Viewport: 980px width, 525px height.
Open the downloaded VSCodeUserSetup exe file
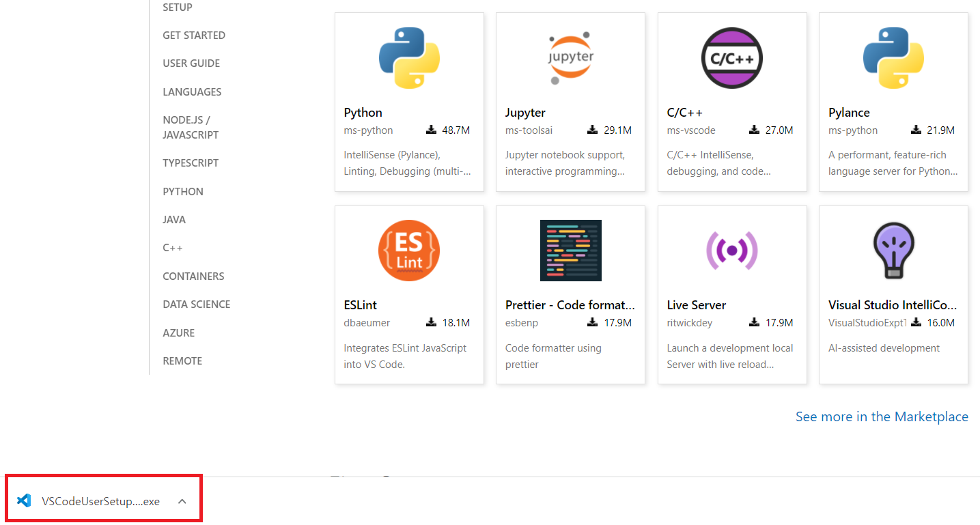click(x=100, y=501)
